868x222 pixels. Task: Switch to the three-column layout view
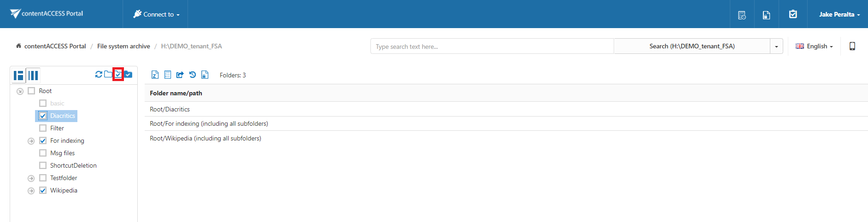(33, 75)
